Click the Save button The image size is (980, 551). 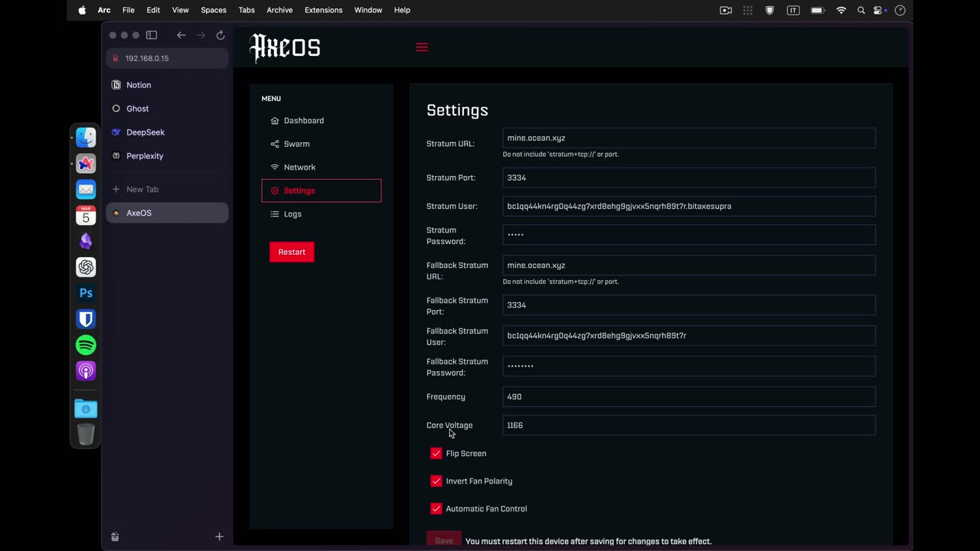point(444,539)
